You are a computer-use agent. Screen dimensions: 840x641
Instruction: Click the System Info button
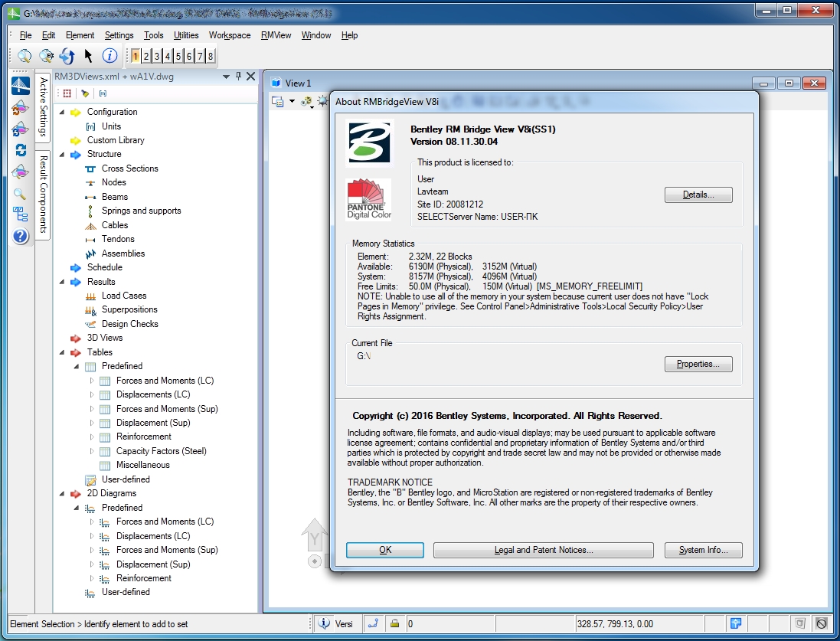pyautogui.click(x=704, y=550)
